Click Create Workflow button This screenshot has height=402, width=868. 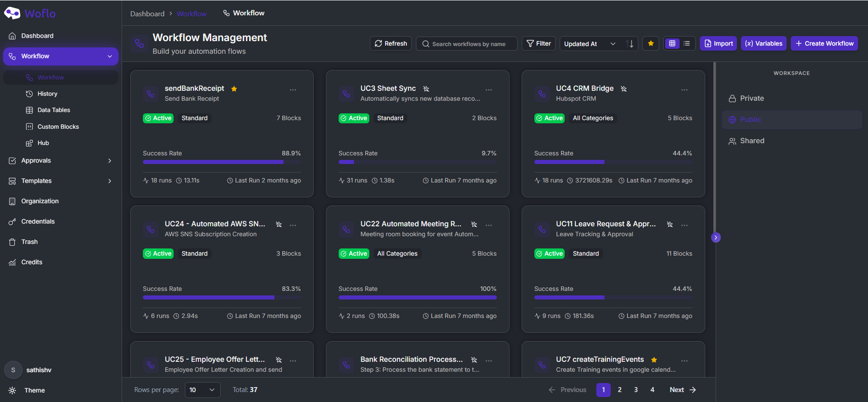click(x=824, y=43)
